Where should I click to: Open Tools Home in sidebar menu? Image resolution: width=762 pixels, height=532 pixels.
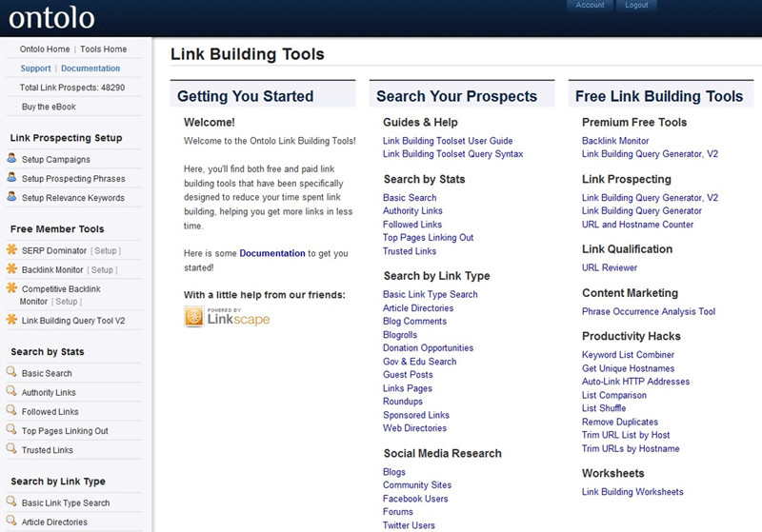click(103, 49)
